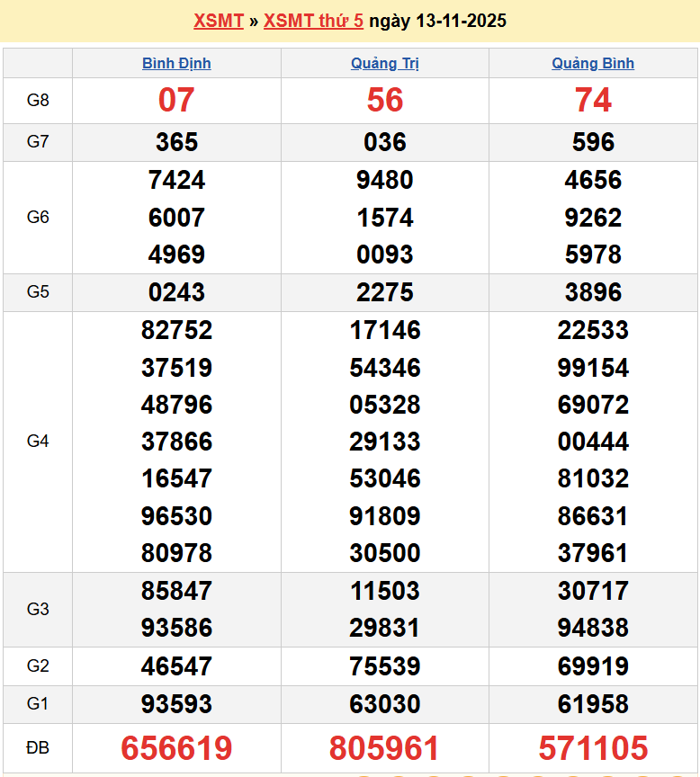Viewport: 700px width, 777px height.
Task: Click Bình Định special prize number 656619
Action: 176,748
